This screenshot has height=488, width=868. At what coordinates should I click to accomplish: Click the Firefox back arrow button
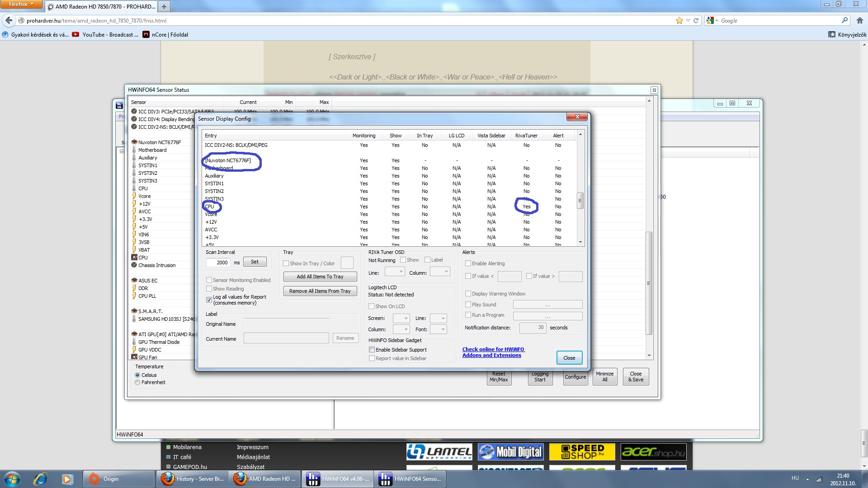(9, 20)
